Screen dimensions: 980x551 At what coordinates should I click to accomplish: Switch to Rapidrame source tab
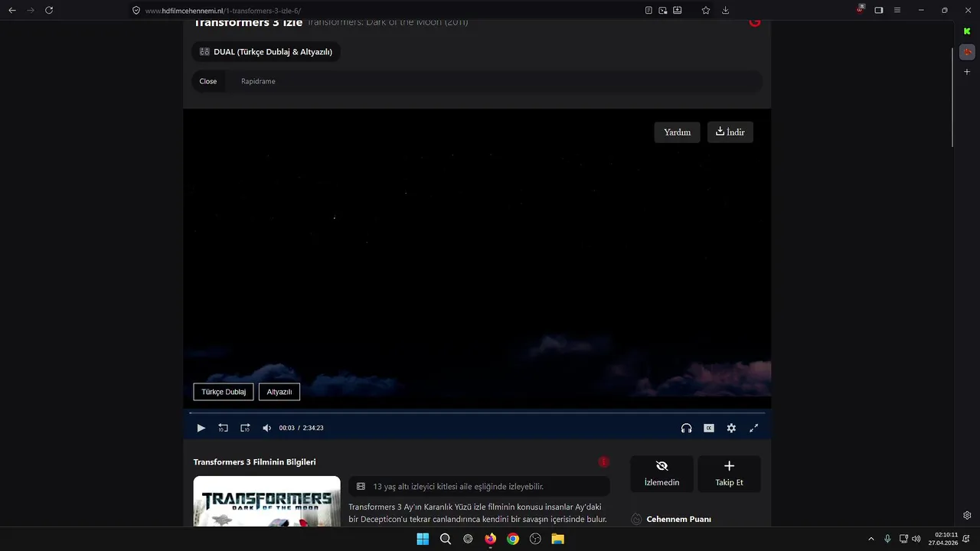pos(258,81)
